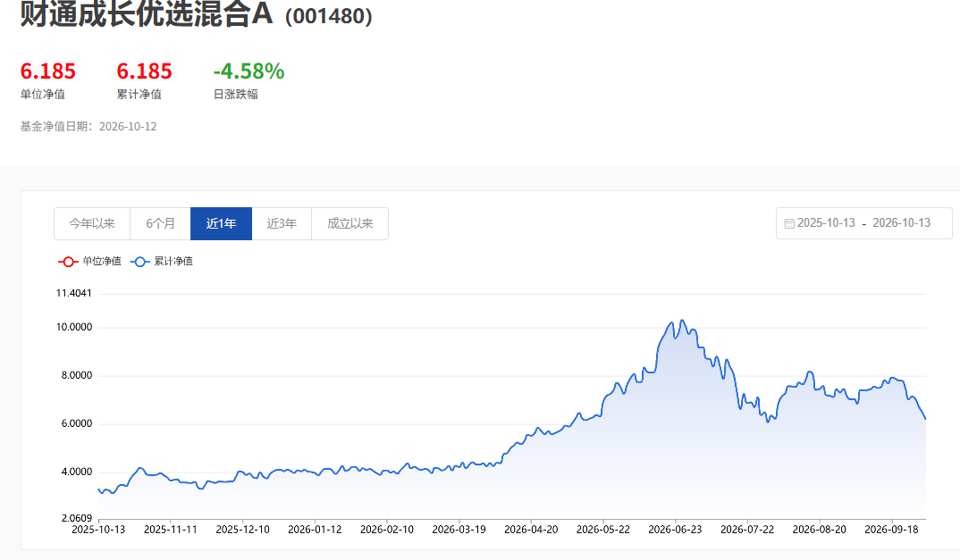Screen dimensions: 960x560
Task: Click the calendar icon in date range
Action: (789, 224)
